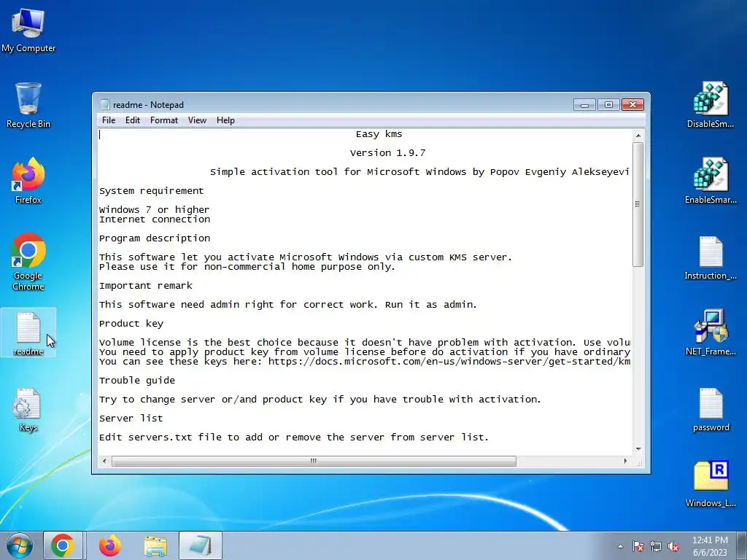Viewport: 747px width, 560px height.
Task: Select the NET_Frame... installer icon
Action: (x=711, y=332)
